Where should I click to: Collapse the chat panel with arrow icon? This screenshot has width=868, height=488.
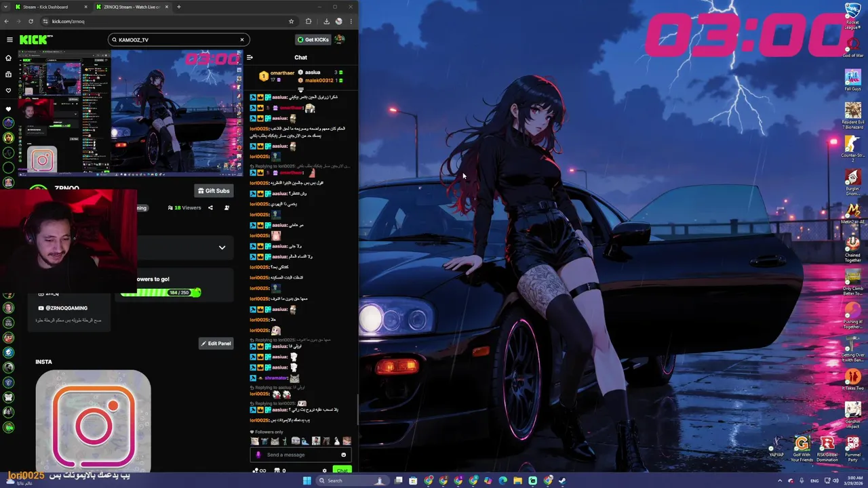(x=250, y=58)
